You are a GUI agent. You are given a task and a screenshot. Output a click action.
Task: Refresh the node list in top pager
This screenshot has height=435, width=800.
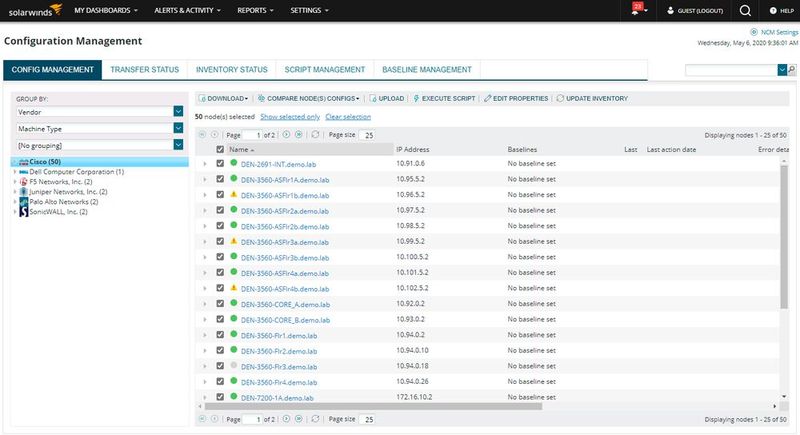coord(315,135)
